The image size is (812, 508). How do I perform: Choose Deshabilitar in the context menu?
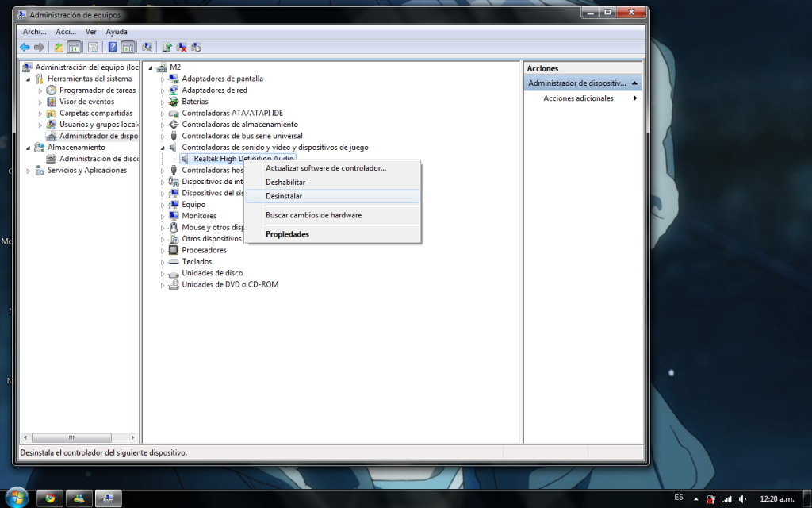[x=332, y=182]
